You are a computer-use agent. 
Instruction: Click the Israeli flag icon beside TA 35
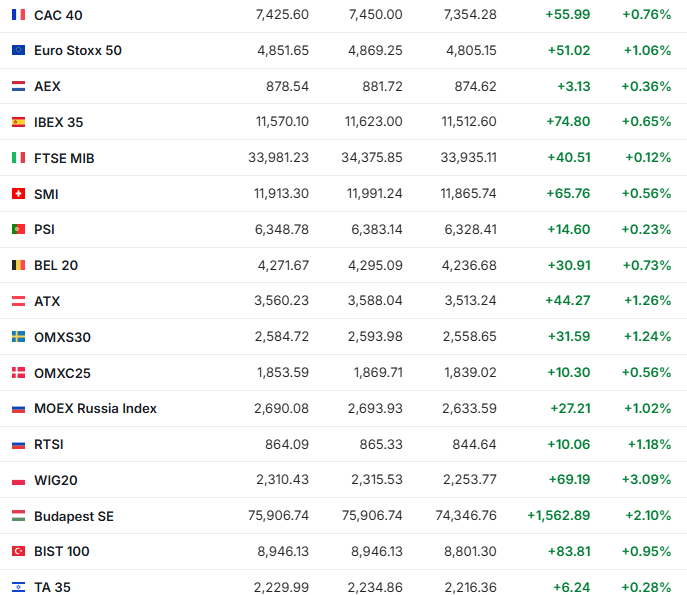[x=18, y=587]
